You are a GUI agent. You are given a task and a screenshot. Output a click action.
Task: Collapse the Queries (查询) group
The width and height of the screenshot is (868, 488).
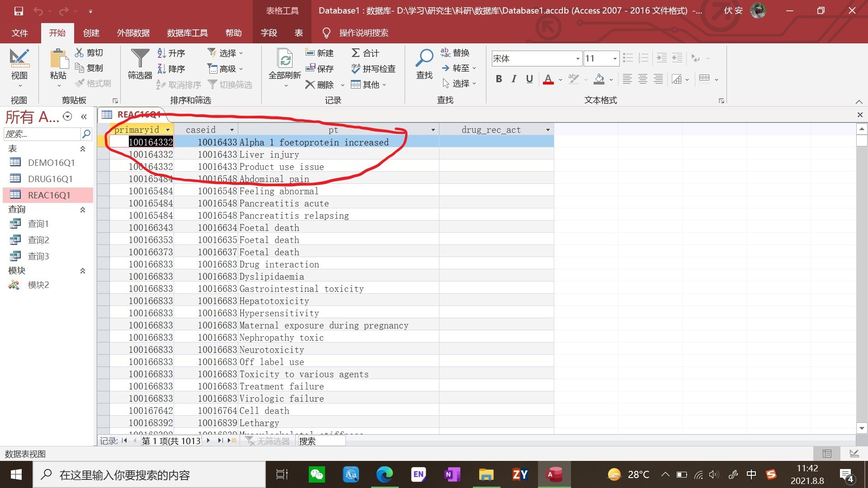(83, 210)
